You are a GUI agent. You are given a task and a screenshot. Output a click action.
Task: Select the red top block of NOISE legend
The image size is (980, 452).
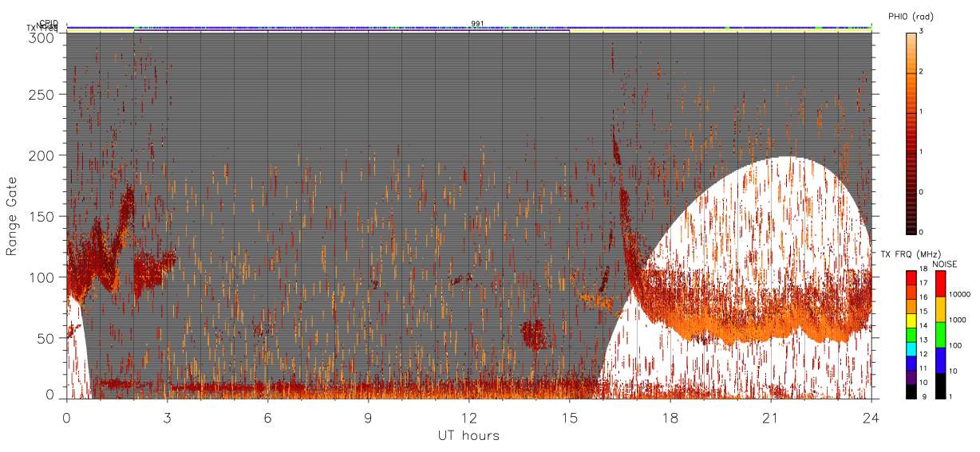tap(940, 284)
